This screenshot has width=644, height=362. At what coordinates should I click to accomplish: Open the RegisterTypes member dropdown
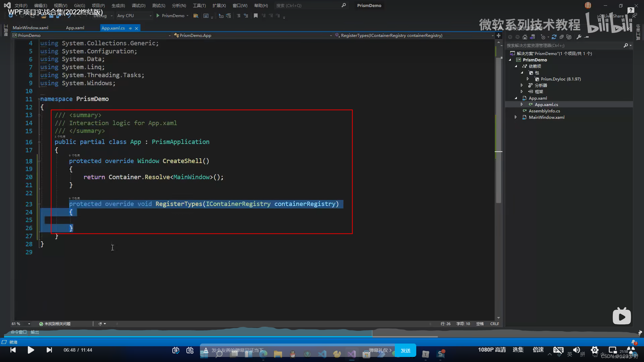point(414,35)
